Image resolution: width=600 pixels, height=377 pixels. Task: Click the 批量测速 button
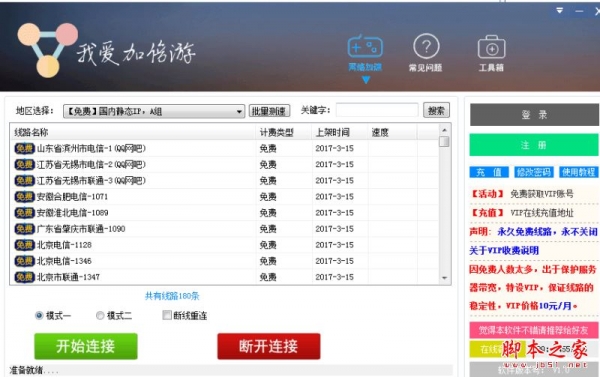pos(269,111)
